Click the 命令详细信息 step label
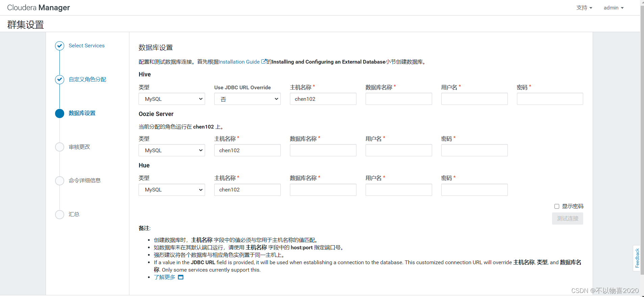644x297 pixels. (x=85, y=181)
